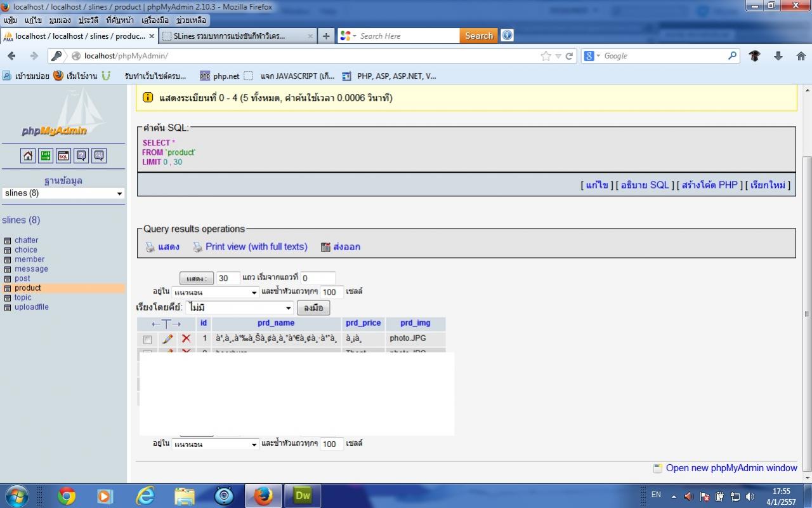Open phpMyAdmin documentation icon
The width and height of the screenshot is (812, 508).
(81, 156)
